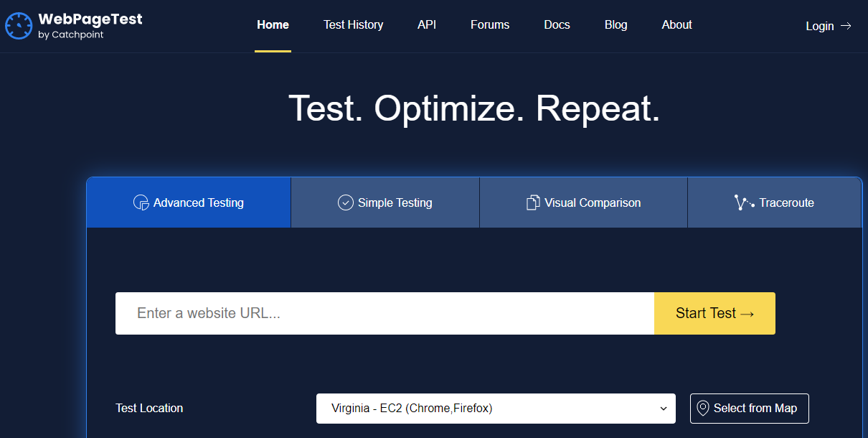Image resolution: width=868 pixels, height=438 pixels.
Task: Focus the website URL input field
Action: (385, 313)
